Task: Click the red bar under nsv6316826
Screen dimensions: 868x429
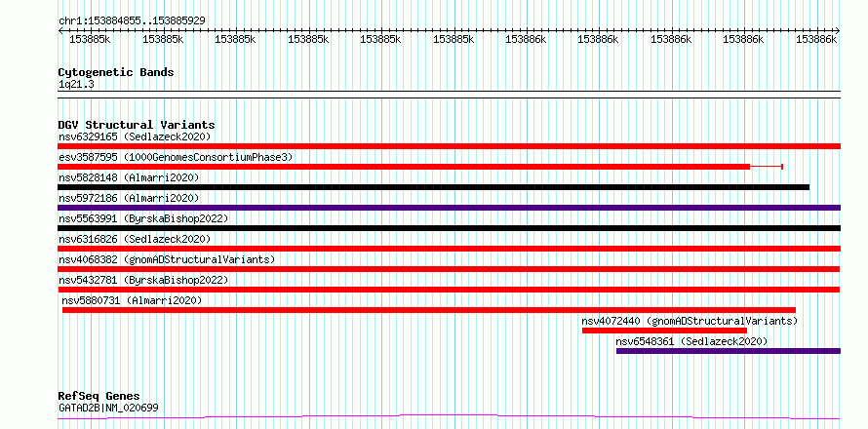Action: click(x=449, y=249)
